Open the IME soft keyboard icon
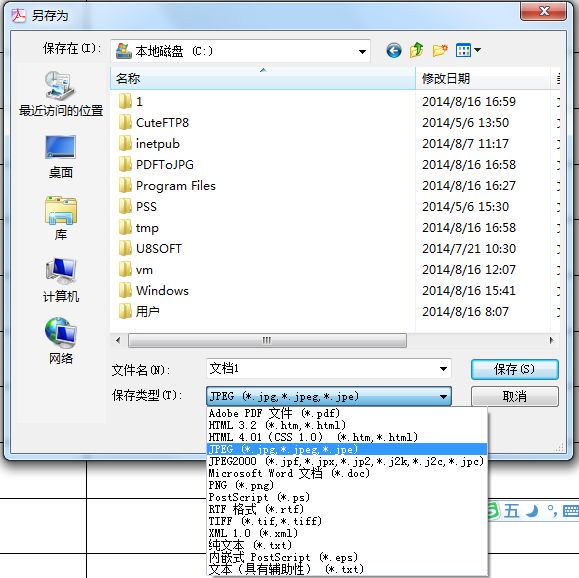 click(x=571, y=511)
